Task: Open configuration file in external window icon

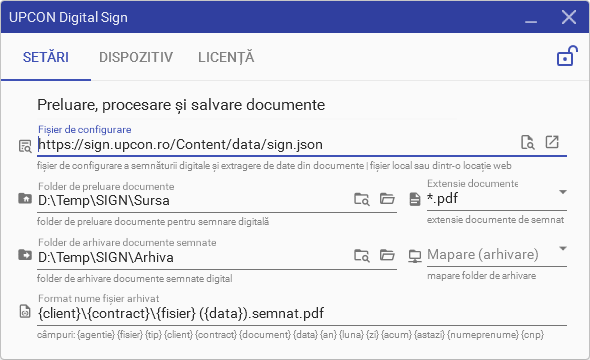Action: [552, 142]
